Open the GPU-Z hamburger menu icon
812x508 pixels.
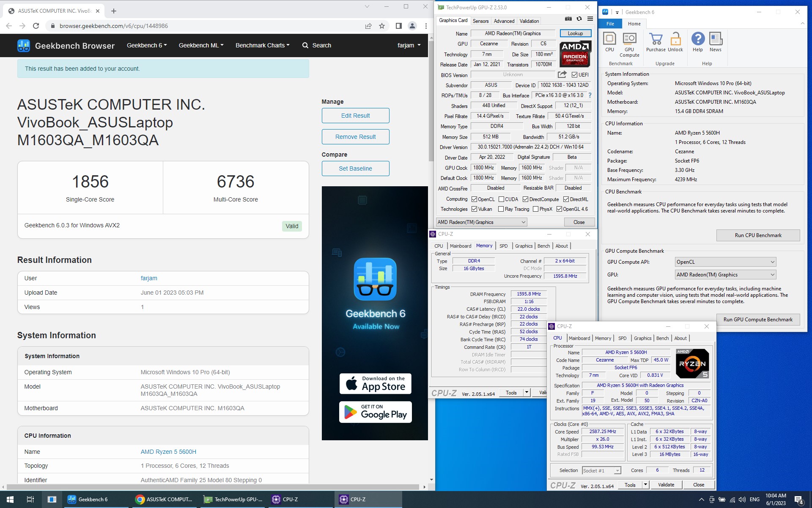(590, 19)
